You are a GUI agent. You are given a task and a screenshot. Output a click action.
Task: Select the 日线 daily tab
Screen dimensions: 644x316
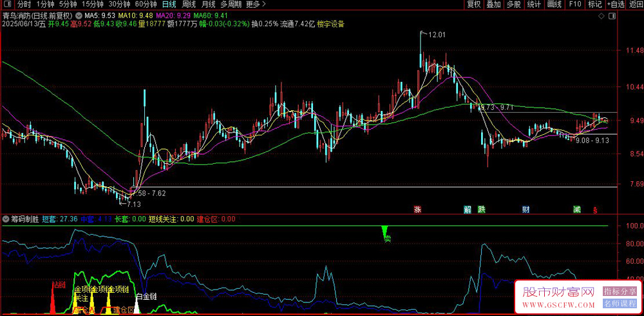coord(169,4)
